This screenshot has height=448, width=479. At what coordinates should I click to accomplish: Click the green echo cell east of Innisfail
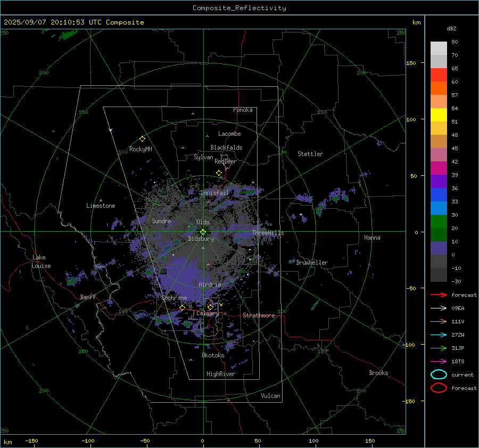pos(251,192)
